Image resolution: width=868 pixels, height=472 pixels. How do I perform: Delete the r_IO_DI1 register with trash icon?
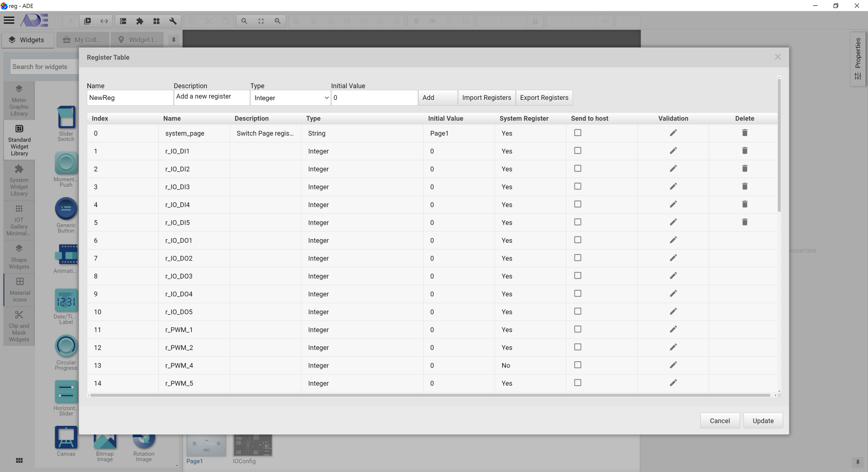pos(745,151)
